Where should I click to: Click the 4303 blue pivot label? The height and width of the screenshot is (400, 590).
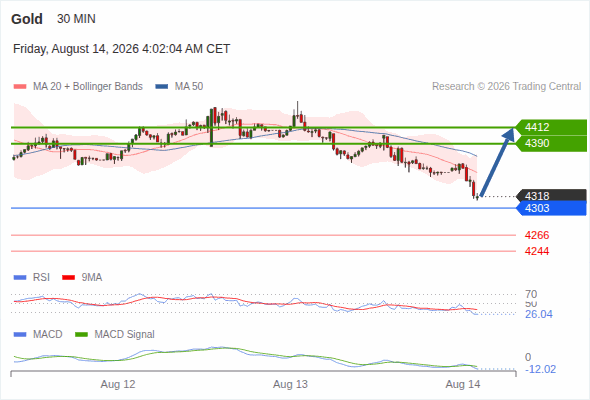click(x=551, y=208)
